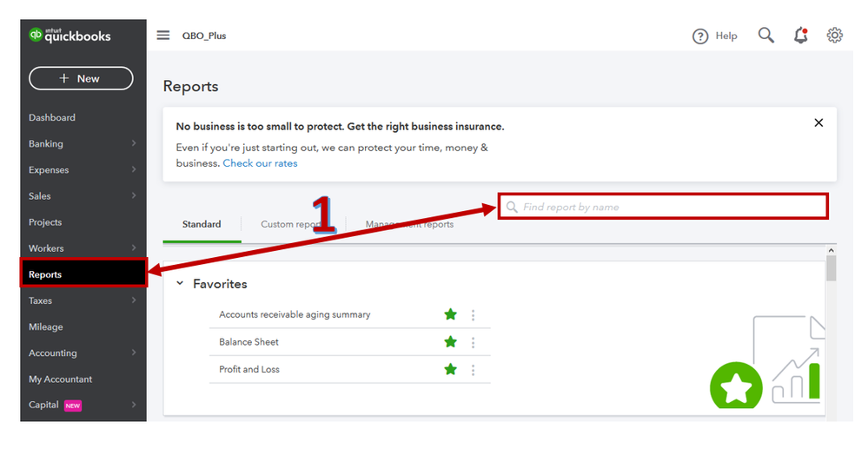Click the search magnifier icon

tap(765, 36)
